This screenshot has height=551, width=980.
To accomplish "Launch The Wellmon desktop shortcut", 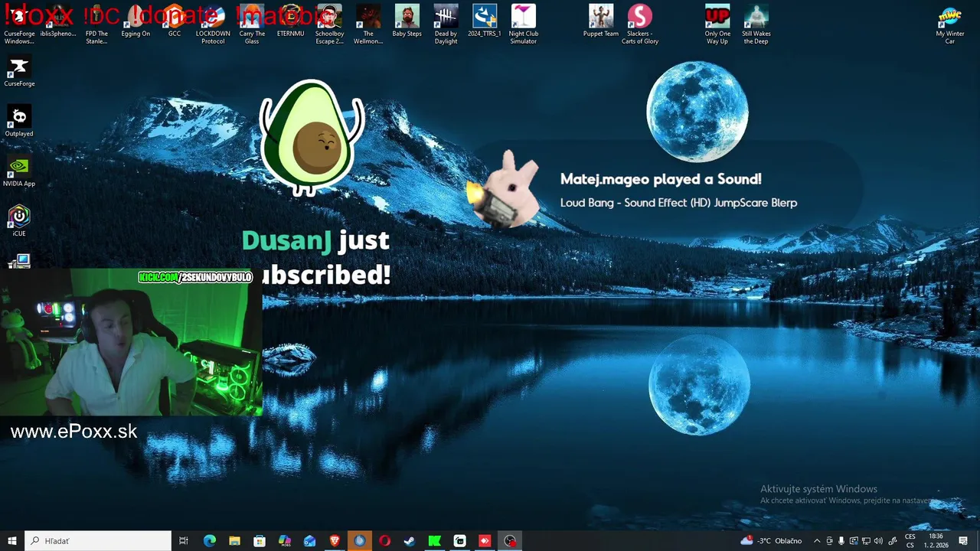I will 368,24.
